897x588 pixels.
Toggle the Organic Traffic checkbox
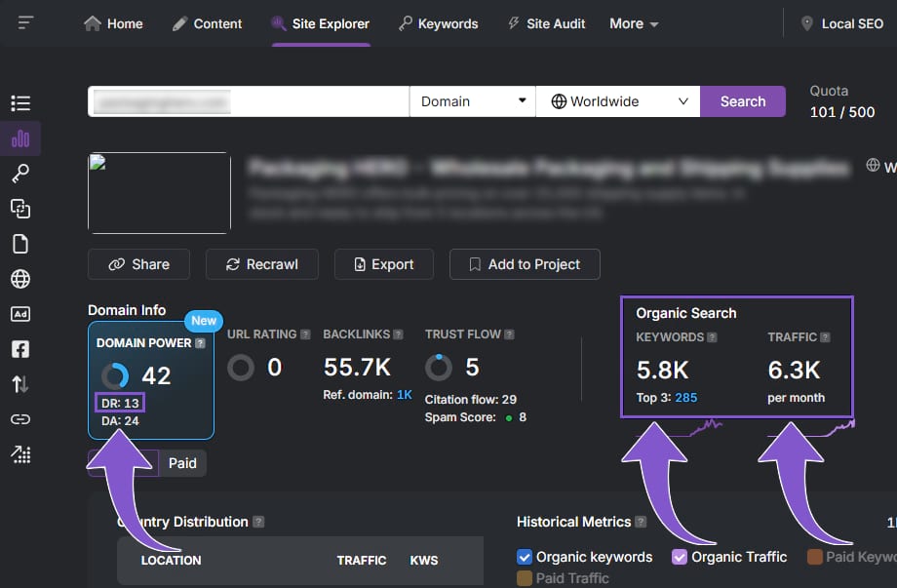pyautogui.click(x=679, y=557)
